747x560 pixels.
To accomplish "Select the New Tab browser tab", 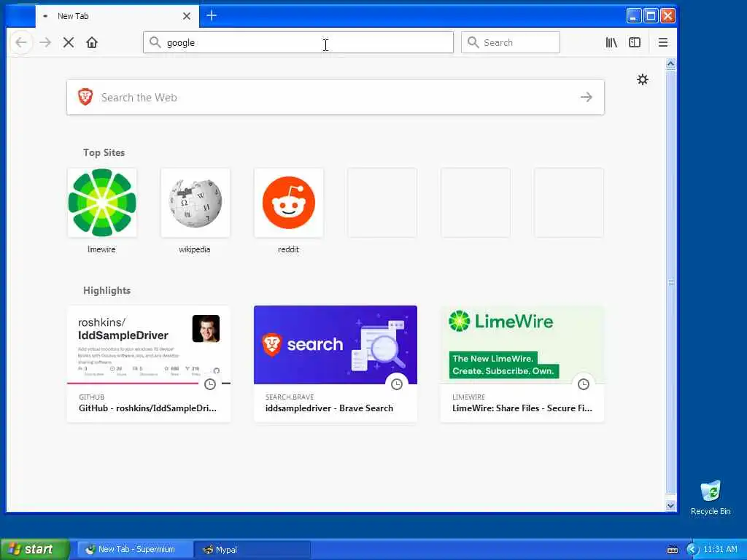I will pyautogui.click(x=117, y=16).
